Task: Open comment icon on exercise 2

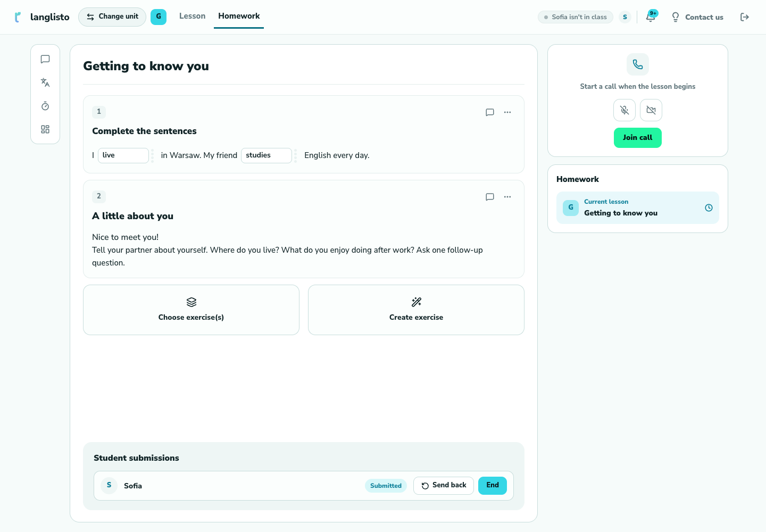Action: [490, 197]
